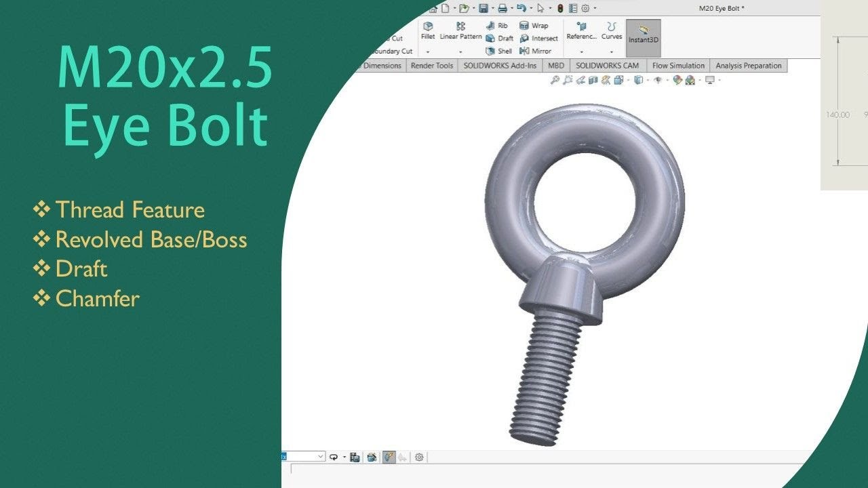Click the 140.00 dimension value
The width and height of the screenshot is (868, 488).
[x=837, y=115]
